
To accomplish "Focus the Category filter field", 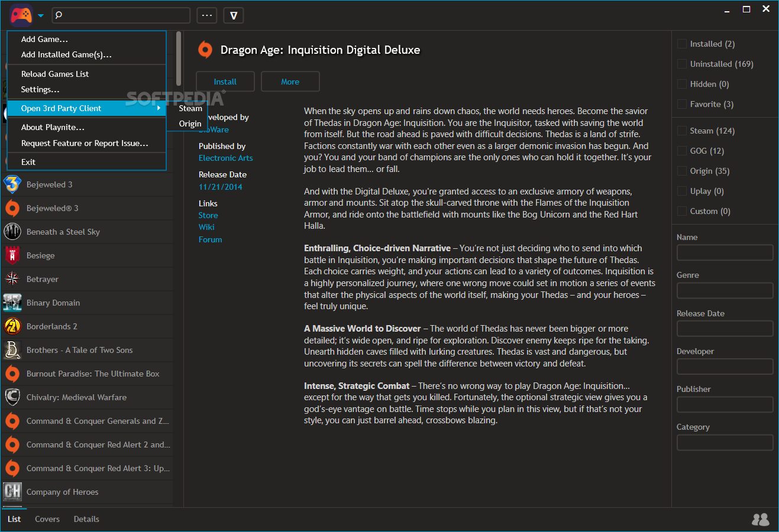I will 725,442.
